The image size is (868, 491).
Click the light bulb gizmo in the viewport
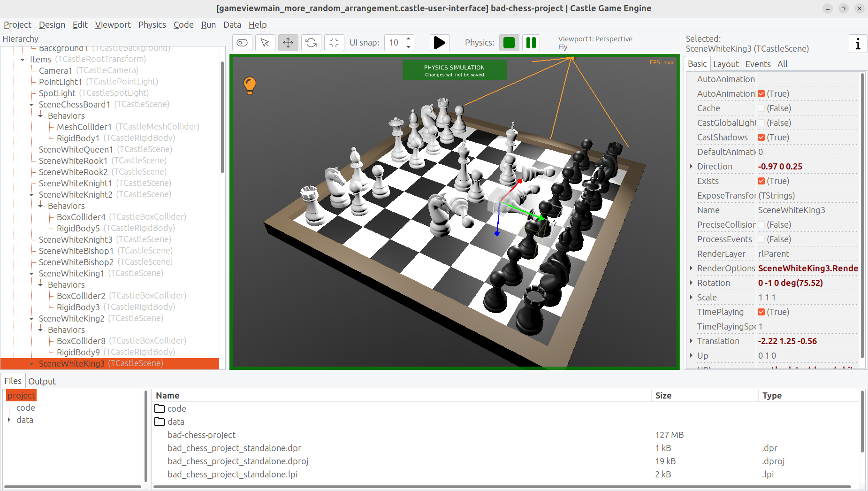tap(250, 85)
